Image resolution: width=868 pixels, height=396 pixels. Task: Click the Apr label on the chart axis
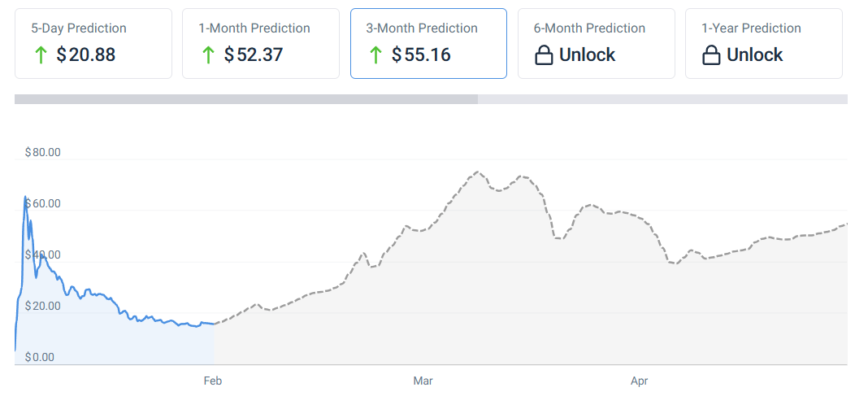(640, 381)
